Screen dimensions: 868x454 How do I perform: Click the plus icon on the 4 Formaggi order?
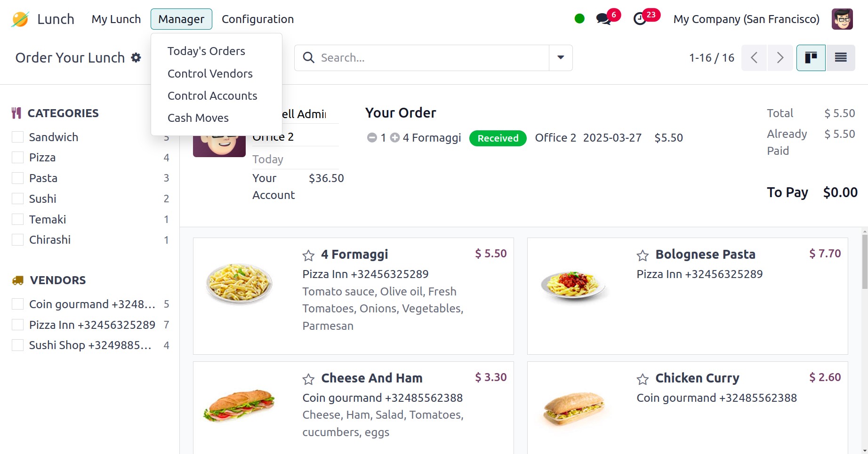tap(395, 137)
